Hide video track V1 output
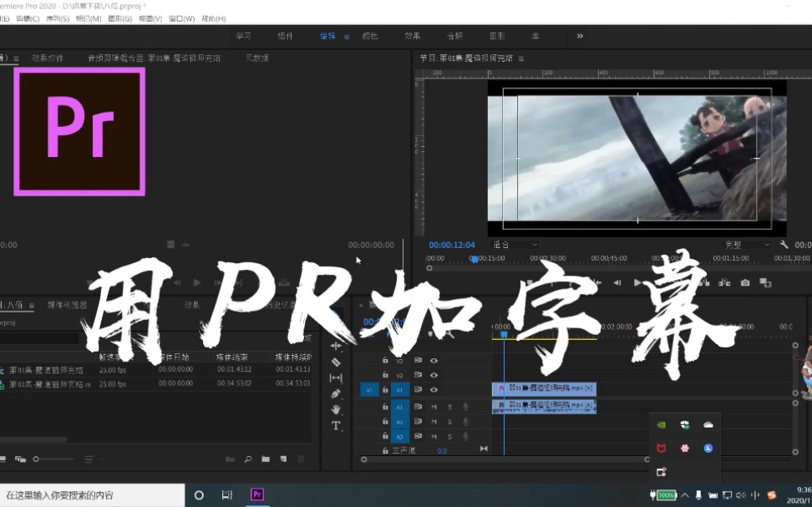 pyautogui.click(x=434, y=390)
